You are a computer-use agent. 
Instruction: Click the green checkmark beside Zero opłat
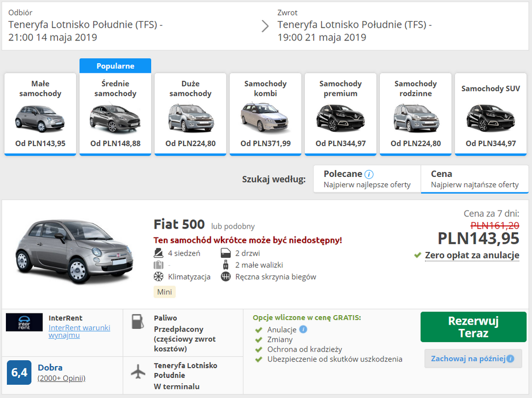[x=418, y=255]
